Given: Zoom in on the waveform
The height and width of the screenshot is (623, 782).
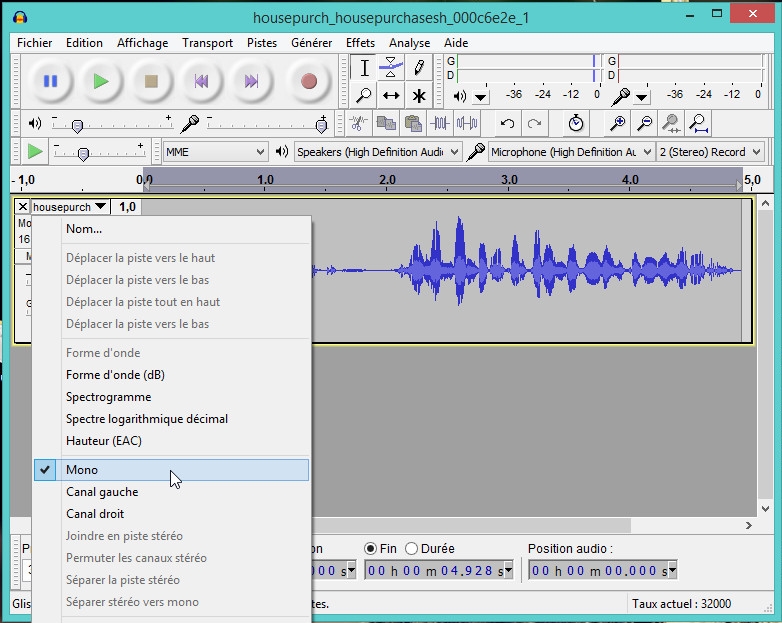Looking at the screenshot, I should [617, 123].
